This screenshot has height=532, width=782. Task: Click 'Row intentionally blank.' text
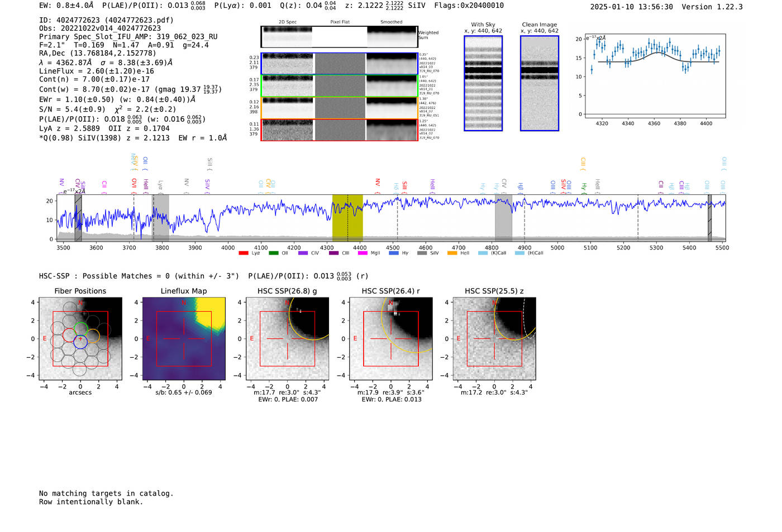[x=91, y=502]
